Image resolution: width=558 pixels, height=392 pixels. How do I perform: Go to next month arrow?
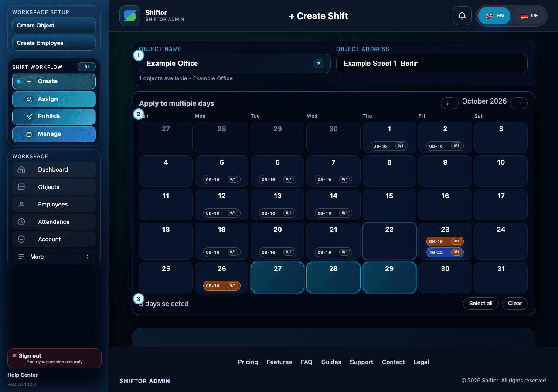coord(519,103)
